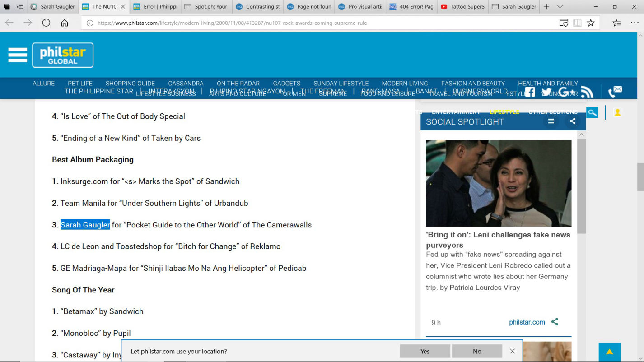Switch to the Error | Philippi tab
Viewport: 644px width, 362px height.
[x=156, y=7]
